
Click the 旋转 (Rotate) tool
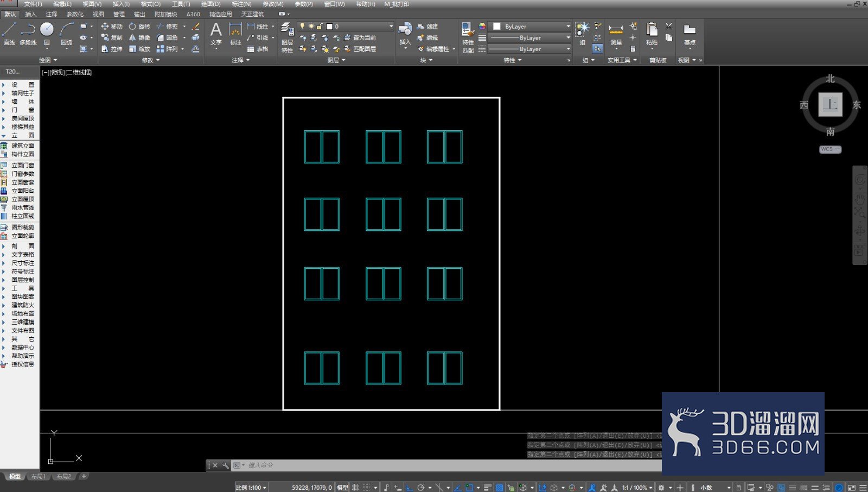coord(139,26)
